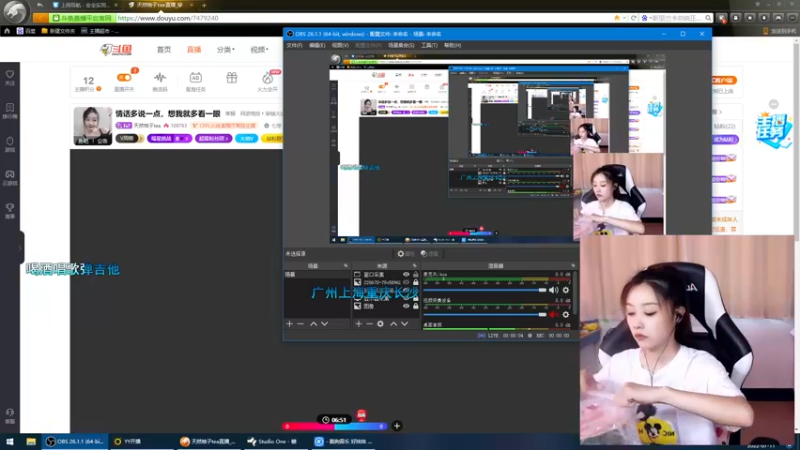Remove the selected scene in OBS
Image resolution: width=800 pixels, height=450 pixels.
(301, 324)
